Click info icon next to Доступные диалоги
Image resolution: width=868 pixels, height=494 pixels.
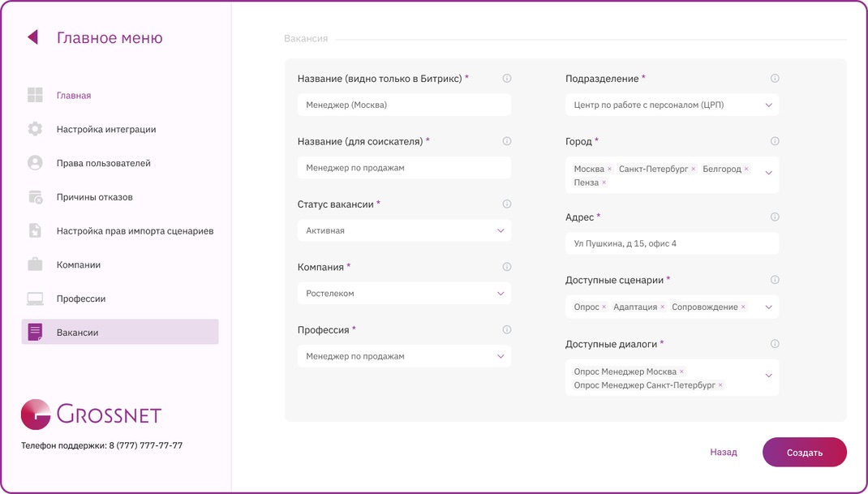pos(775,344)
